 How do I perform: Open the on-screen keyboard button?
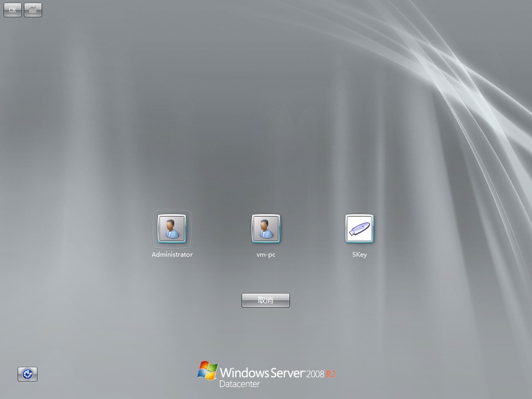[x=33, y=10]
